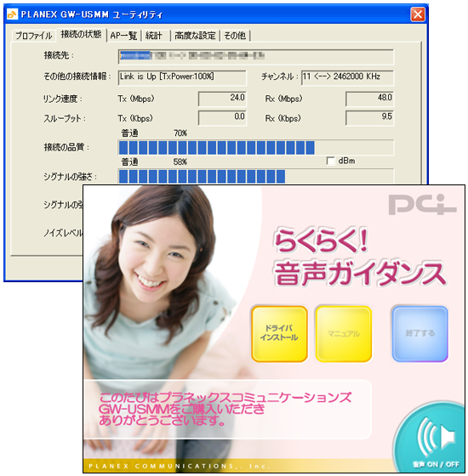Click the シグナルの強さ progress bar
The width and height of the screenshot is (468, 476).
coord(256,177)
